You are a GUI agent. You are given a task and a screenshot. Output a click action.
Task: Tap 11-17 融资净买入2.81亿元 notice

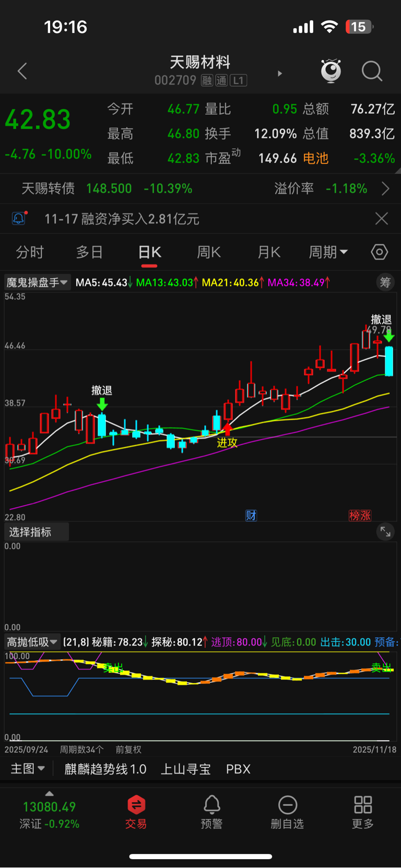coord(122,219)
